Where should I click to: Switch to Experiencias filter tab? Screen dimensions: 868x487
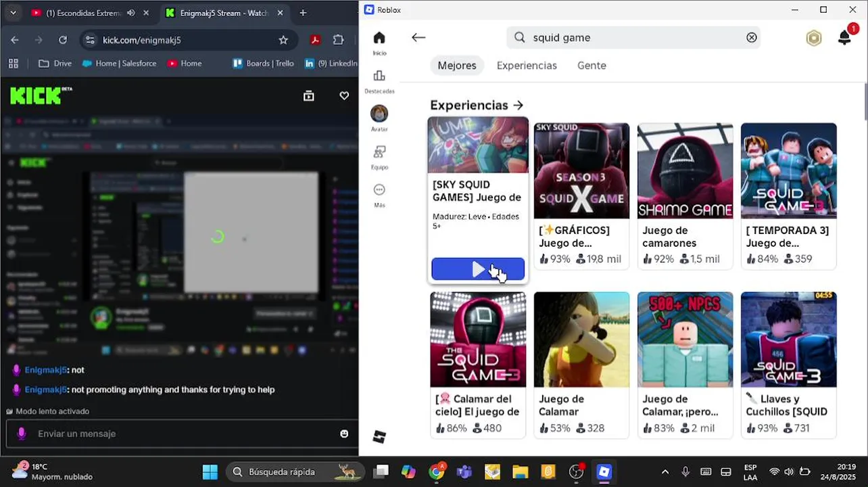(x=527, y=66)
